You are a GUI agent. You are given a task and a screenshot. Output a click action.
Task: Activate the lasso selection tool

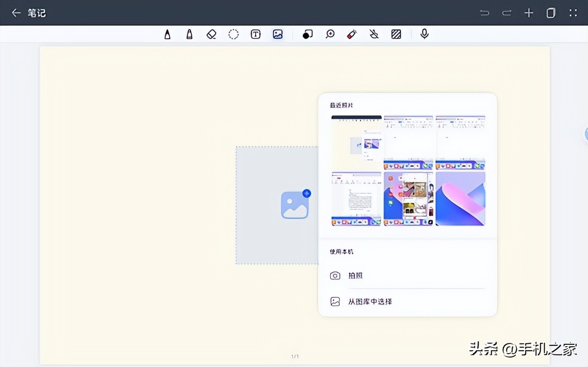tap(233, 34)
